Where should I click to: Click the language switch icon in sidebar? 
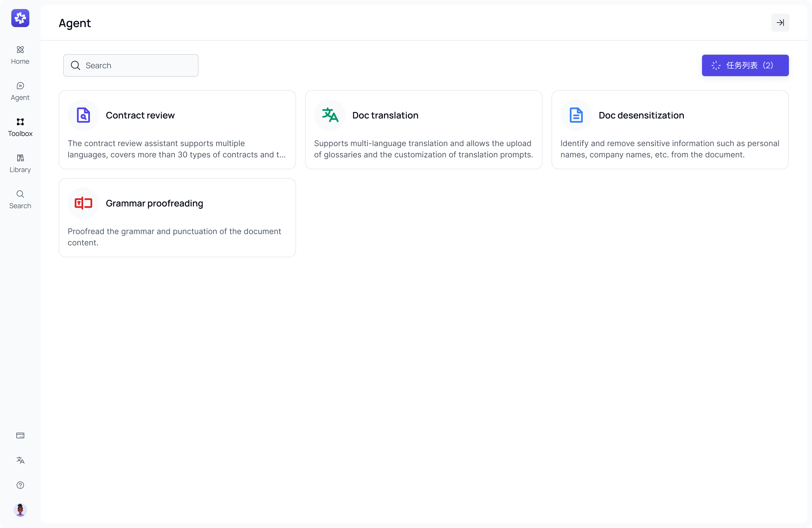pyautogui.click(x=20, y=460)
